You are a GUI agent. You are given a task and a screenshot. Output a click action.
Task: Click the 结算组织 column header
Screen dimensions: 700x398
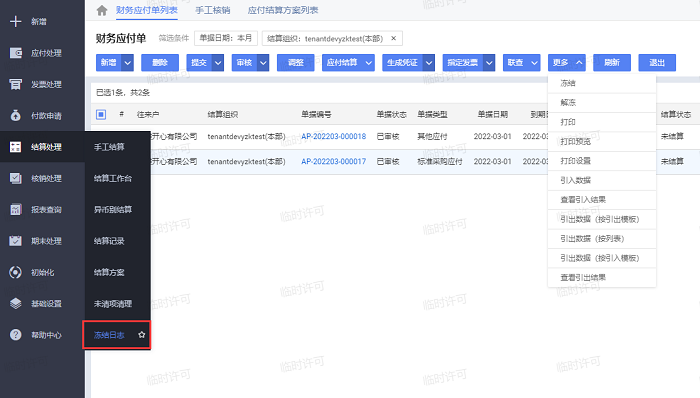click(x=223, y=115)
